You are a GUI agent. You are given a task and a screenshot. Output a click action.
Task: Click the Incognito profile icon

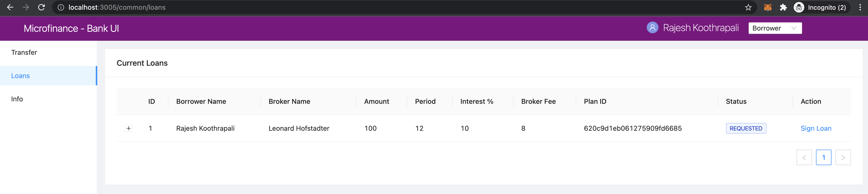(799, 8)
